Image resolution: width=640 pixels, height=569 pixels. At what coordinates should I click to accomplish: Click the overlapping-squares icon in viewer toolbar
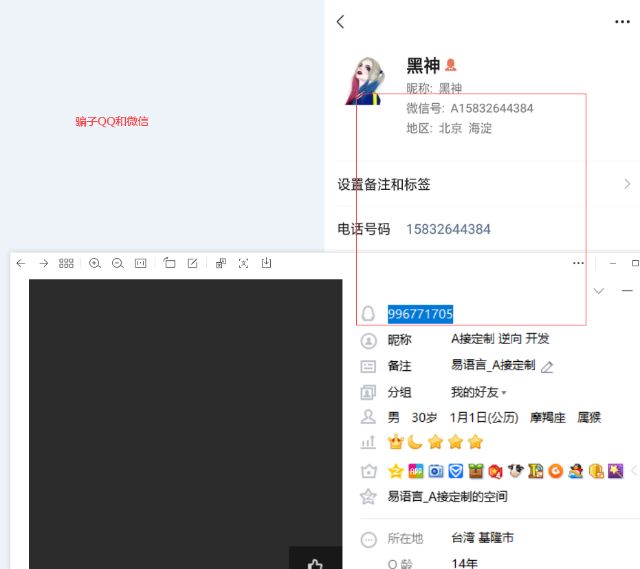tap(221, 263)
